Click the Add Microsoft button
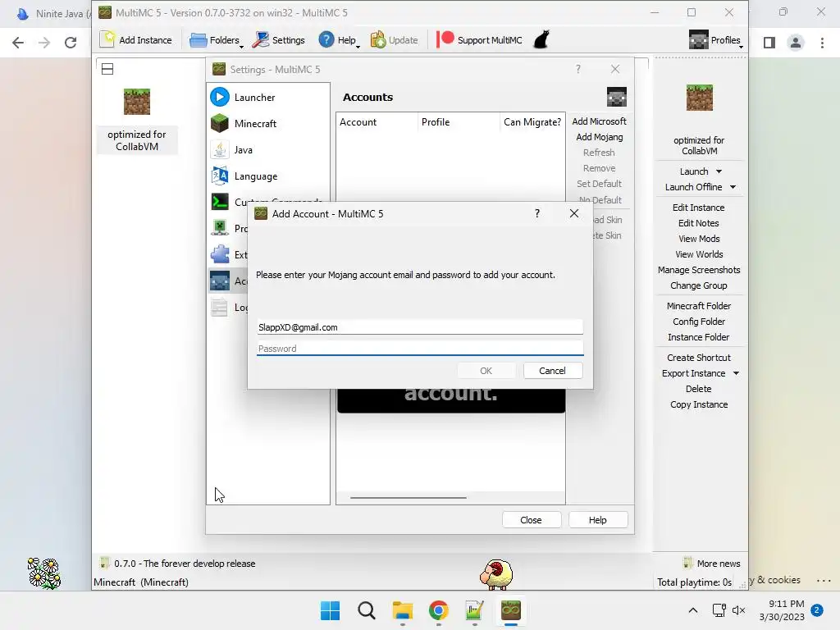Viewport: 840px width, 630px height. point(599,121)
